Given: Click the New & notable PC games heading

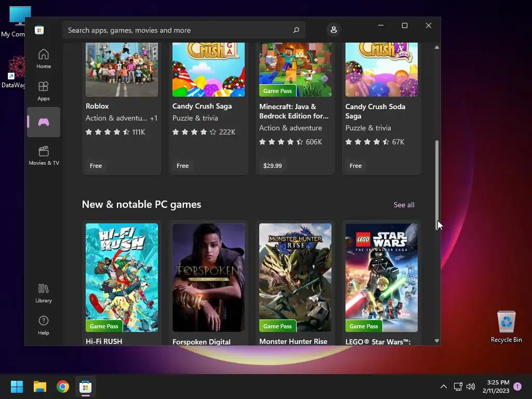Looking at the screenshot, I should click(141, 204).
